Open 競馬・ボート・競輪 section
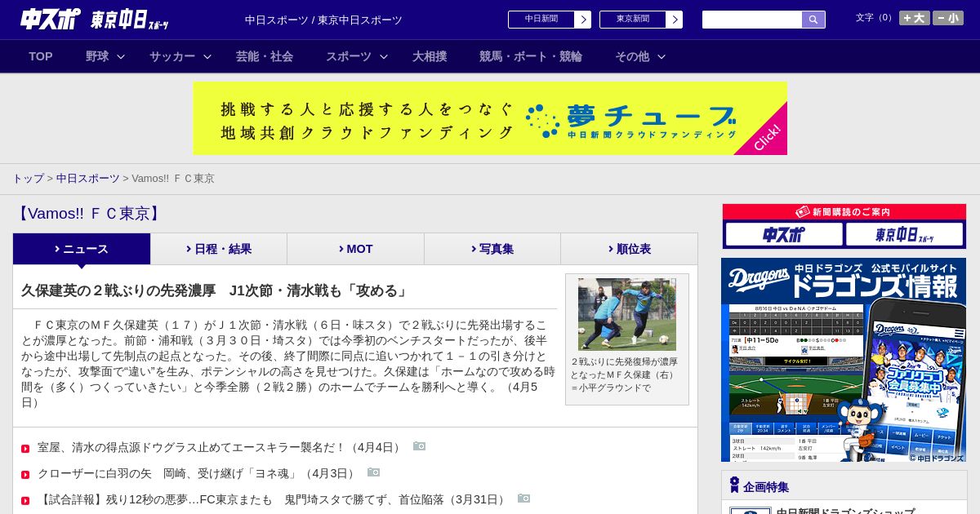The height and width of the screenshot is (514, 980). pyautogui.click(x=531, y=56)
